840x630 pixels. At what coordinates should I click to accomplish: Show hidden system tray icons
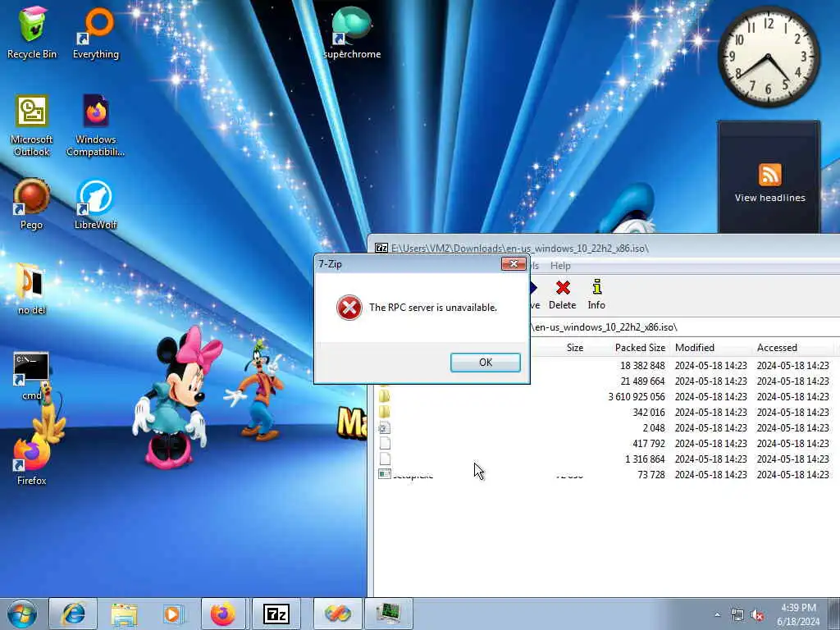pyautogui.click(x=717, y=614)
